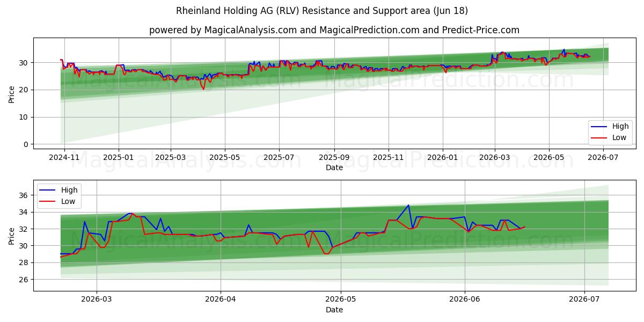Click the bottom chart y-axis value '36'

pos(24,195)
